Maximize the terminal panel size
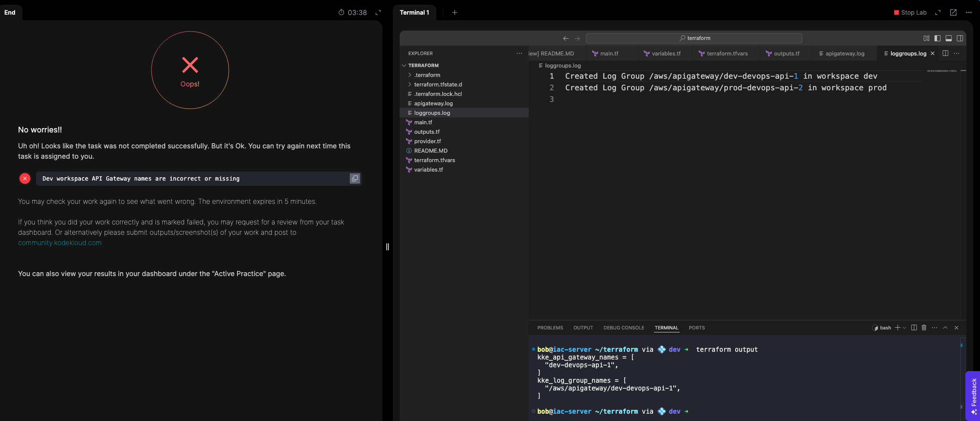Screen dimensions: 980x421 [x=945, y=328]
